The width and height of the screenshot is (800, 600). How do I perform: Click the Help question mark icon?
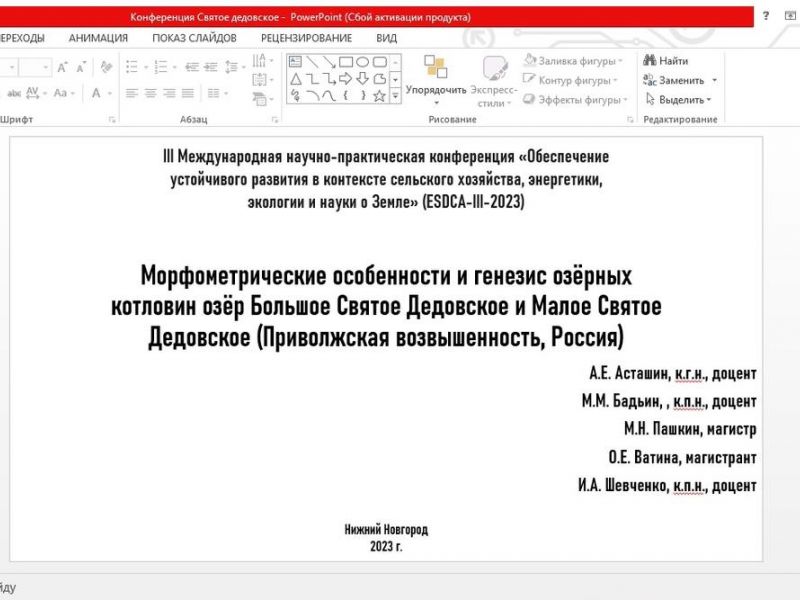tap(766, 16)
